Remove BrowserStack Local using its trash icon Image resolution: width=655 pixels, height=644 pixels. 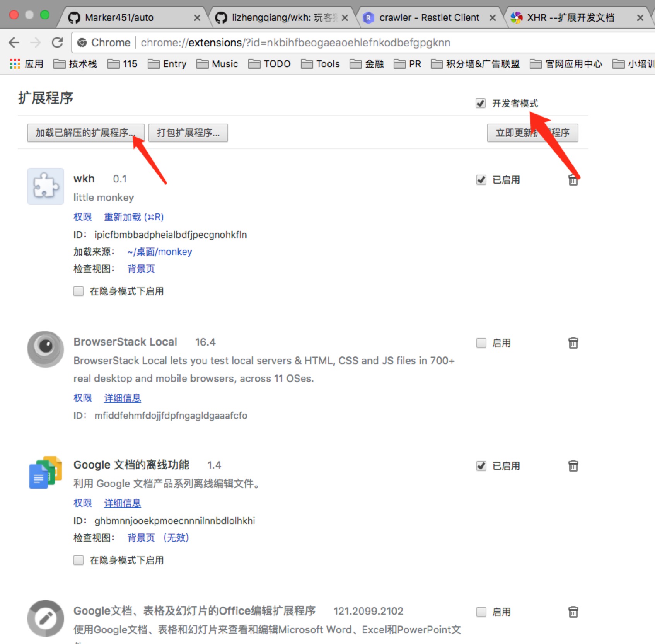[x=573, y=343]
